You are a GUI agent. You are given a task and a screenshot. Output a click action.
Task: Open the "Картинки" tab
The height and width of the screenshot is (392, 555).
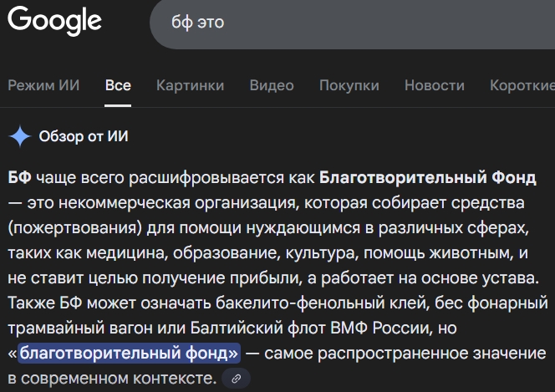[190, 85]
